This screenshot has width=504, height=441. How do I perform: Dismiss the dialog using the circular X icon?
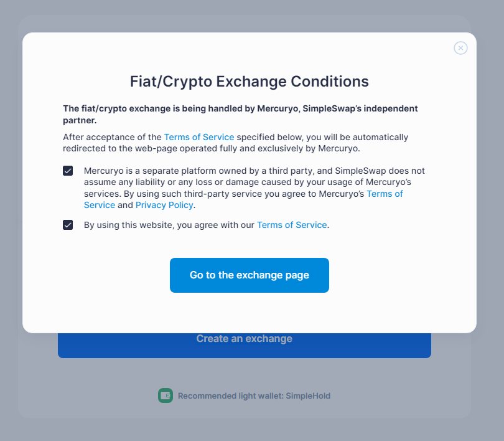pyautogui.click(x=460, y=48)
